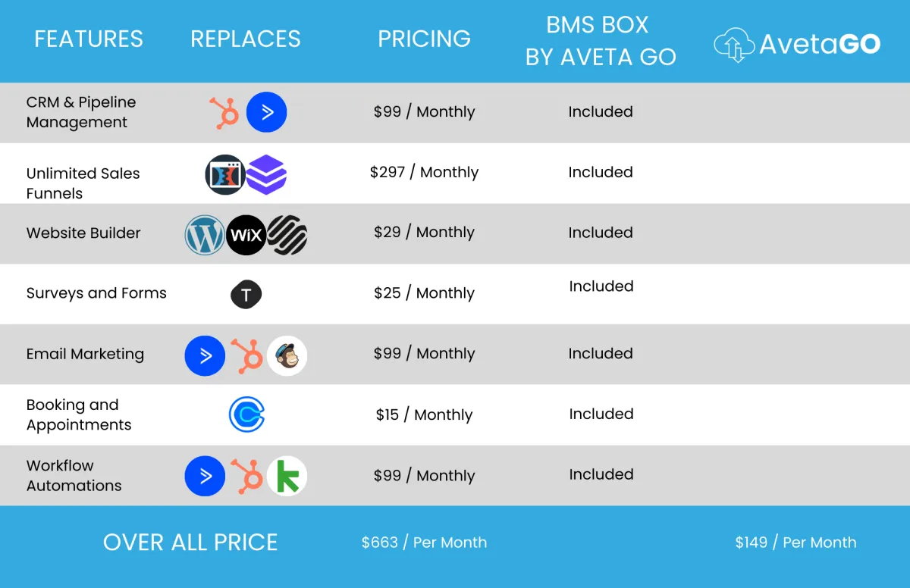Click the HubSpot icon in CRM row
This screenshot has height=588, width=910.
[x=225, y=113]
